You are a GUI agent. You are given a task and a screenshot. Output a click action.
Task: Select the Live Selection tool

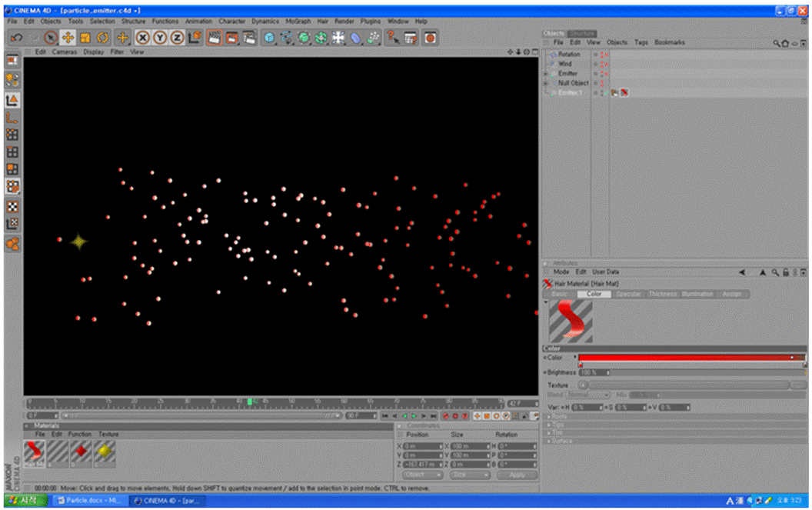click(50, 38)
